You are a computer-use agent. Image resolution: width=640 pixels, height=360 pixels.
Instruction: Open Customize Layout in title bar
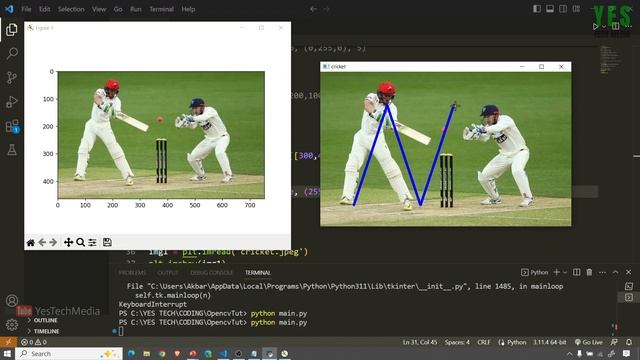click(x=576, y=9)
